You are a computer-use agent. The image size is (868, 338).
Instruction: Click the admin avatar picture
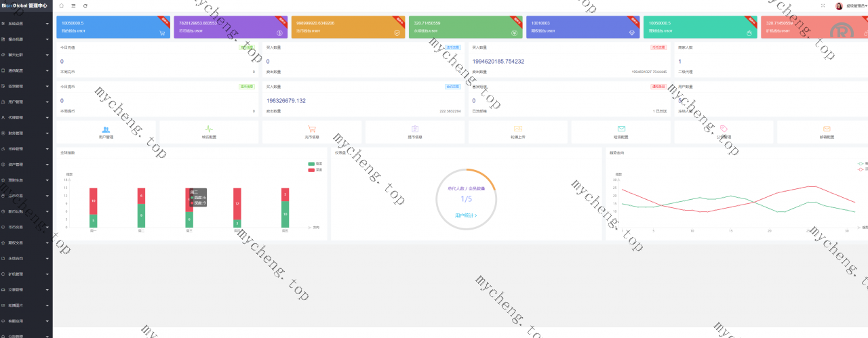pos(839,5)
